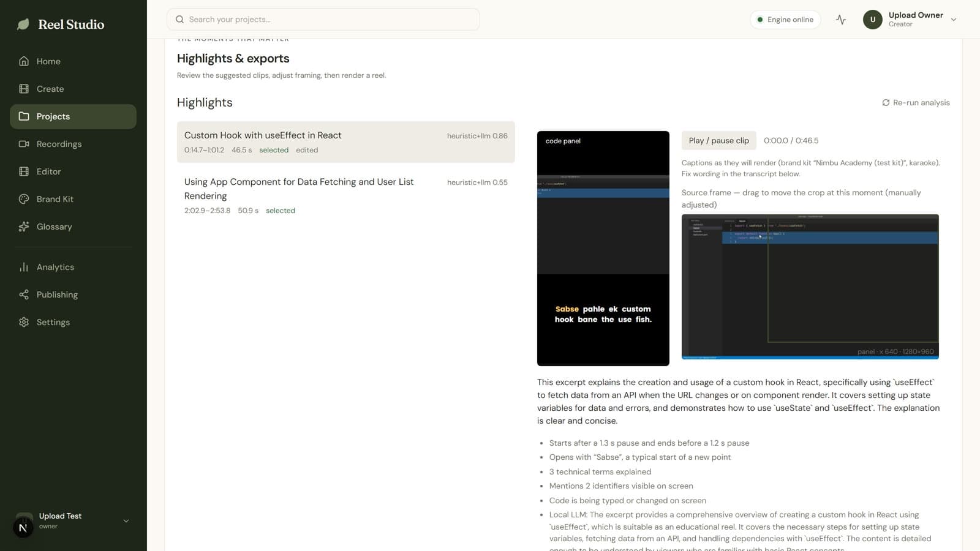Open the Home menu item
Image resolution: width=980 pixels, height=551 pixels.
tap(73, 61)
